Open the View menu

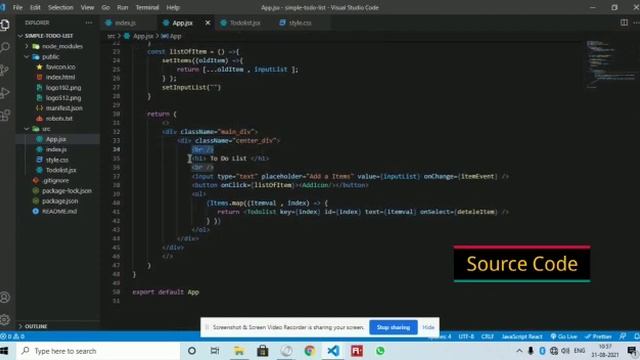coord(87,7)
